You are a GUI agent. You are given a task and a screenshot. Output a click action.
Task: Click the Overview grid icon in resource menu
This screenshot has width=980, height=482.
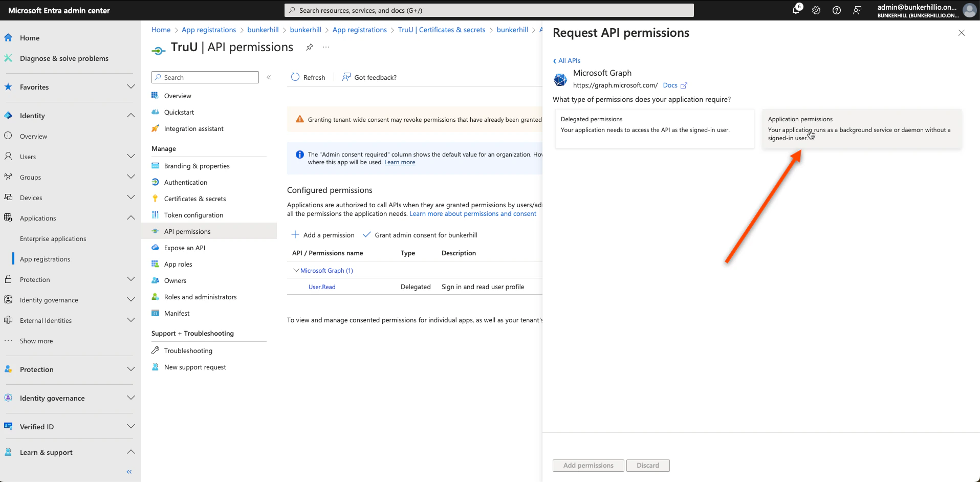(155, 96)
